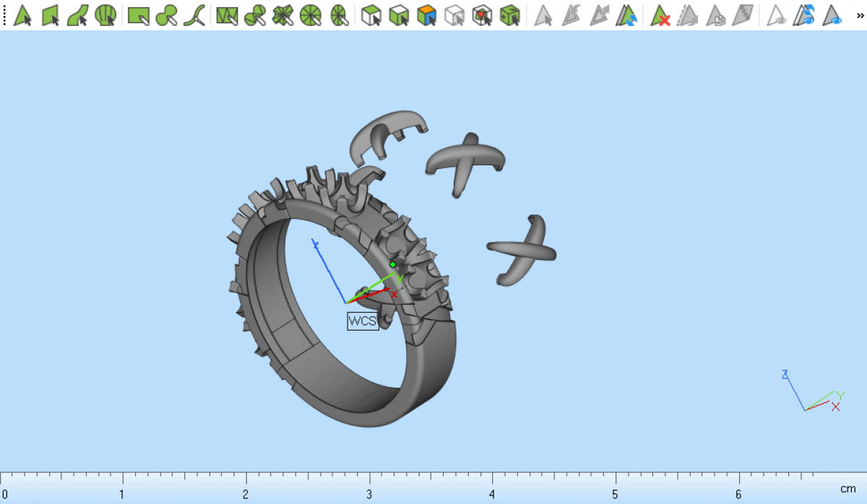Viewport: 867px width, 504px height.
Task: Click the green point on the ring
Action: tap(393, 264)
